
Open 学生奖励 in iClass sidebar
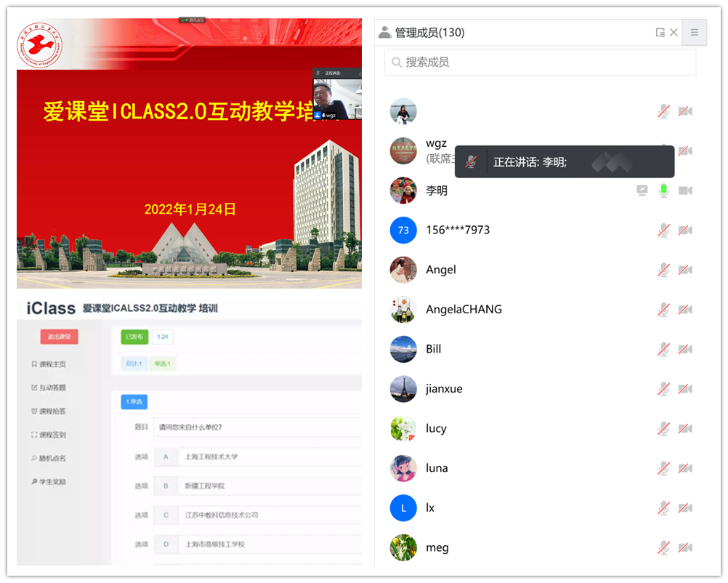pos(49,482)
